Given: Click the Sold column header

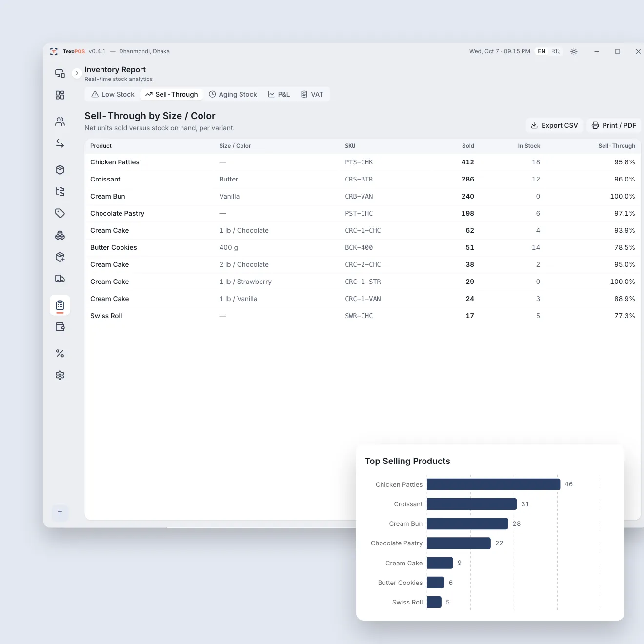Looking at the screenshot, I should 468,146.
